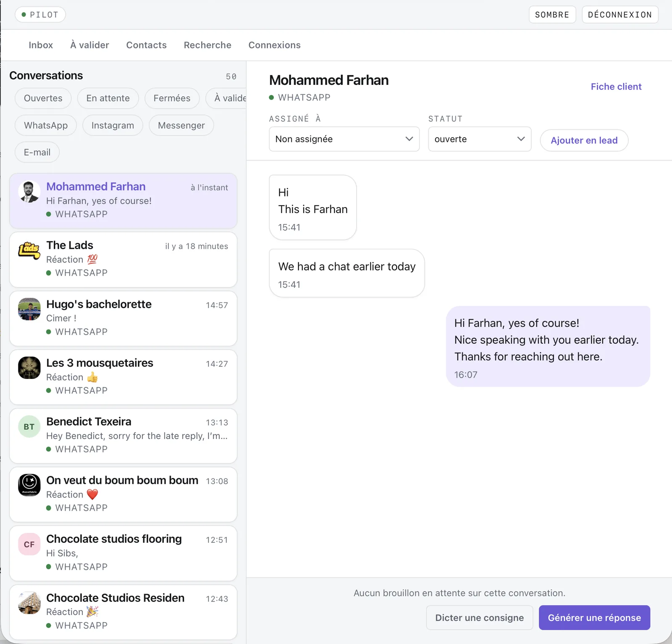Open the Assigné à dropdown

tap(344, 139)
